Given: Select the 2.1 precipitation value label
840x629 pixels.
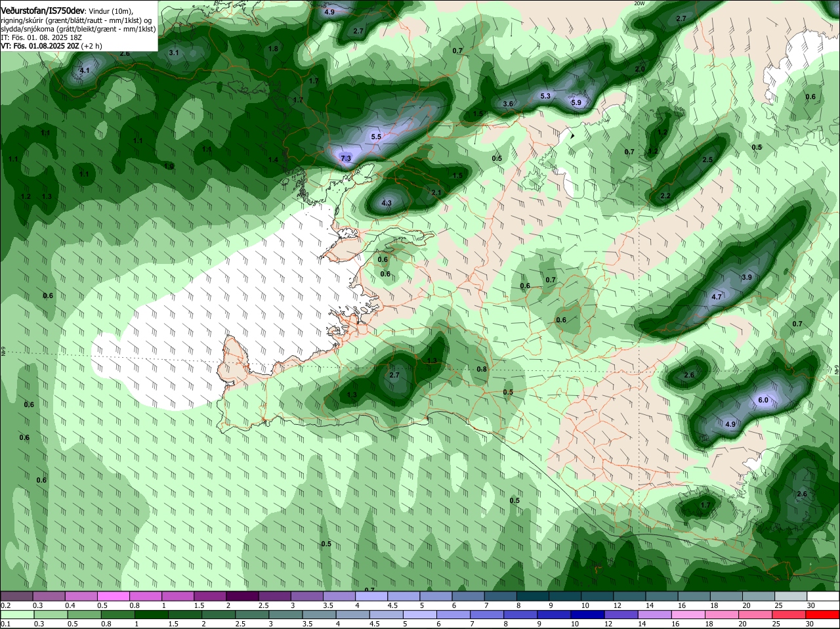Looking at the screenshot, I should click(x=436, y=192).
